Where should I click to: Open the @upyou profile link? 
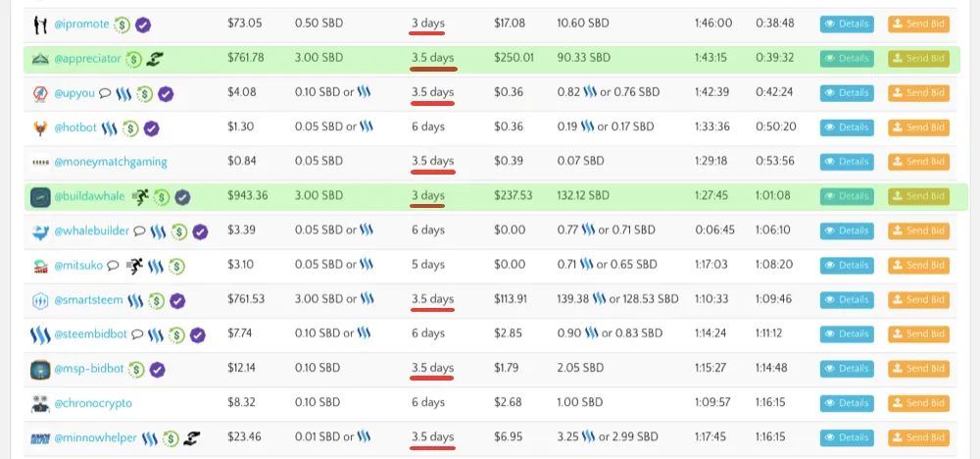74,93
